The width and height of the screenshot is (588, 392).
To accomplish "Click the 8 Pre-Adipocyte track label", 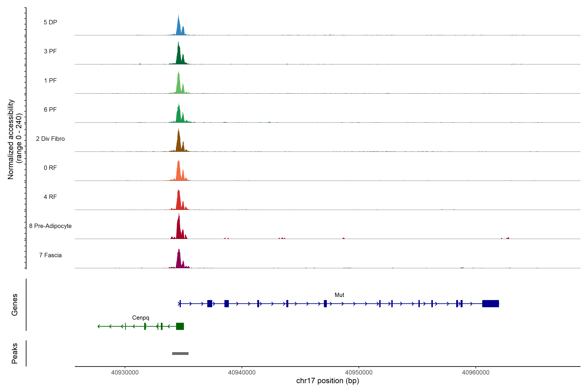I will click(50, 226).
